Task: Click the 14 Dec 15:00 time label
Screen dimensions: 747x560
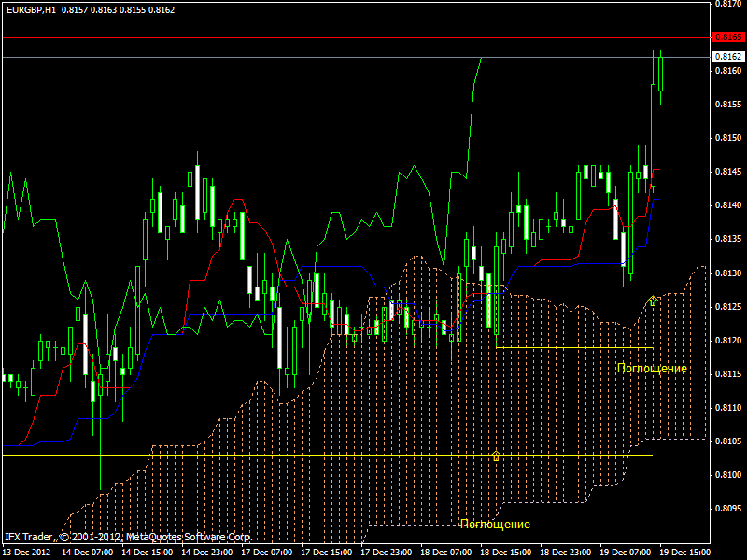Action: 146,553
